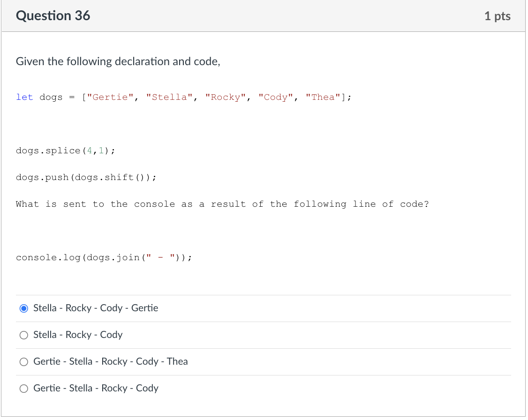
Task: Pick the "Gertie - Stella - Rocky - Cody" answer
Action: pos(23,388)
